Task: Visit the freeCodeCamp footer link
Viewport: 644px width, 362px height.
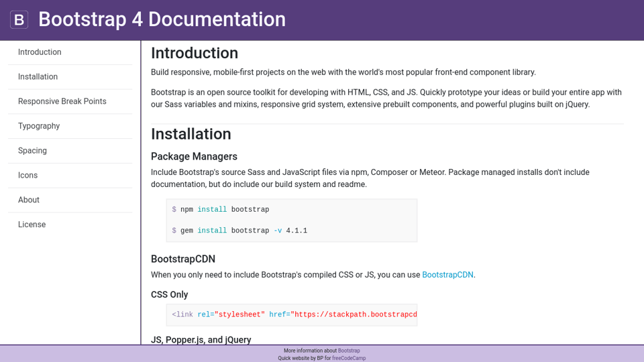Action: tap(349, 358)
